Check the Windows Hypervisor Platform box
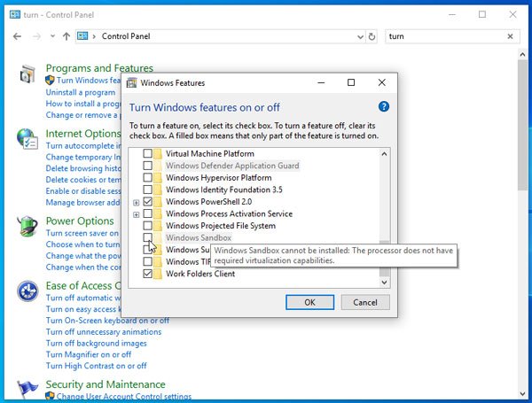The width and height of the screenshot is (532, 403). click(x=147, y=178)
